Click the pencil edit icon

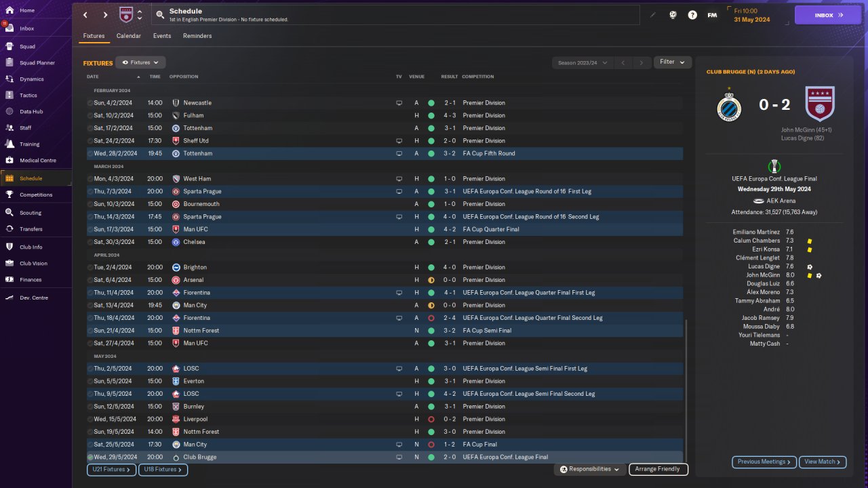click(653, 15)
